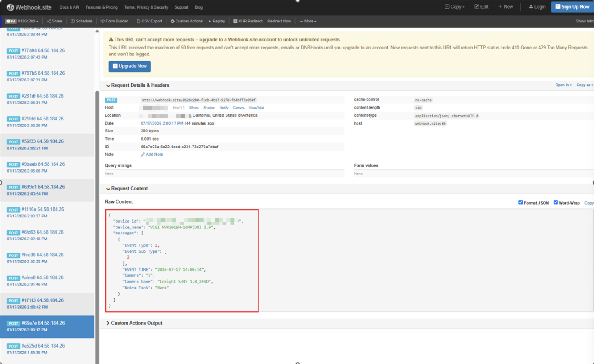This screenshot has width=594, height=364.
Task: Toggle the Word-Wrap checkbox
Action: pyautogui.click(x=556, y=202)
